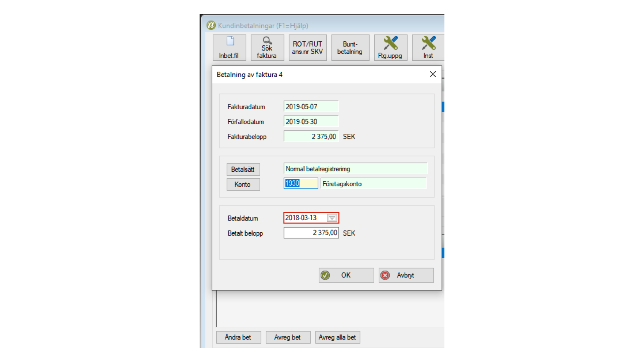The width and height of the screenshot is (644, 362).
Task: Open Buntbetalning from toolbar
Action: [350, 48]
